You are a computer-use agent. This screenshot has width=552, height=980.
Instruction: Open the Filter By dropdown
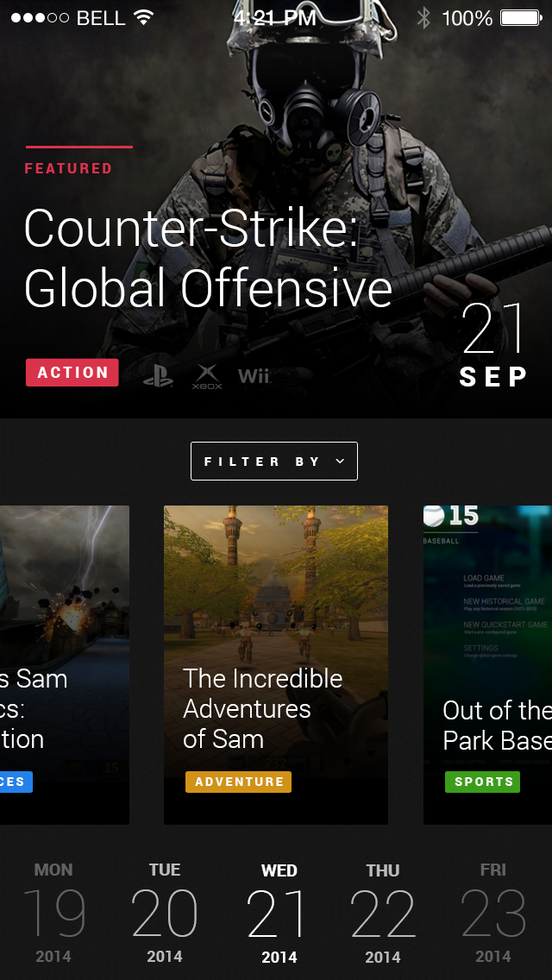(x=273, y=462)
